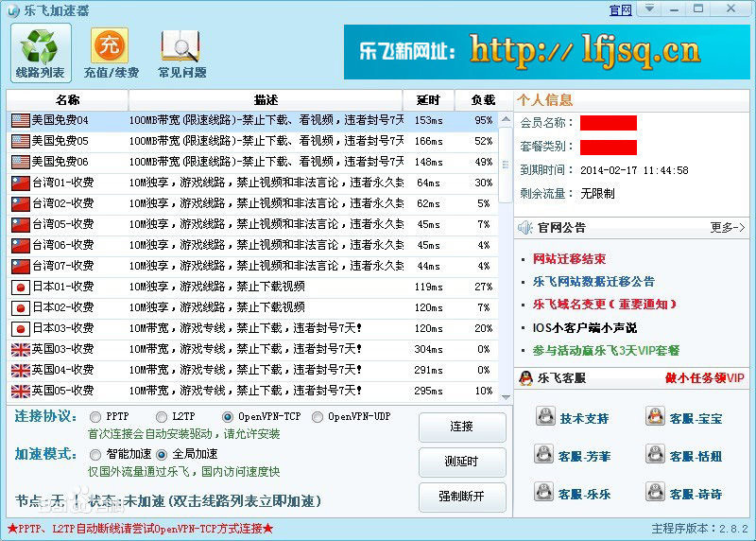Click the server list scroll-down arrow
The width and height of the screenshot is (756, 541).
click(x=506, y=397)
